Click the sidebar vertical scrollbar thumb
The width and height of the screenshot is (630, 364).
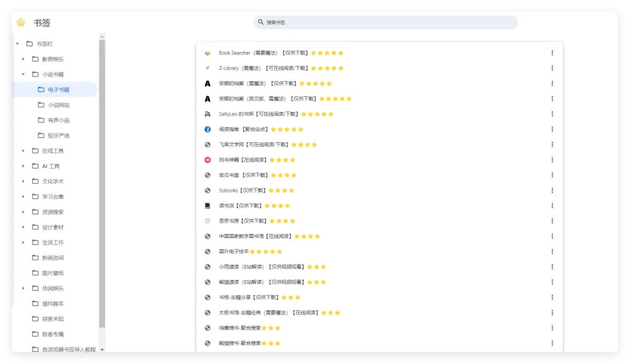point(102,183)
